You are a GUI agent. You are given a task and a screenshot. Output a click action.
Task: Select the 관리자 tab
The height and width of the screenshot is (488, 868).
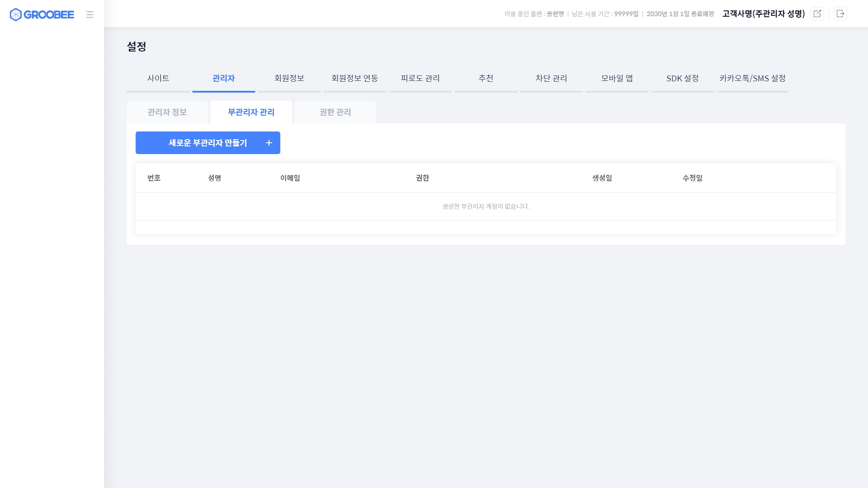[x=224, y=79]
